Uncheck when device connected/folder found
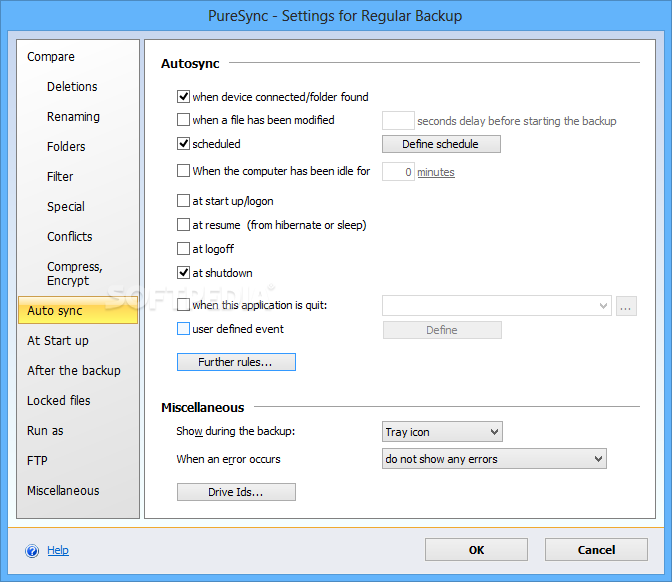The width and height of the screenshot is (672, 582). coord(183,96)
